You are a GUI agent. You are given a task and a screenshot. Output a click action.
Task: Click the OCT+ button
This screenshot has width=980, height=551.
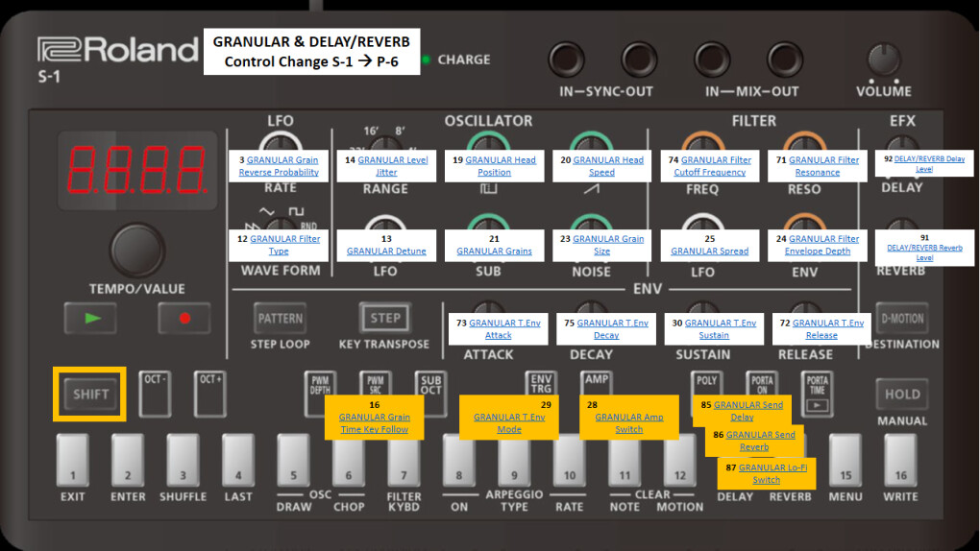[210, 394]
